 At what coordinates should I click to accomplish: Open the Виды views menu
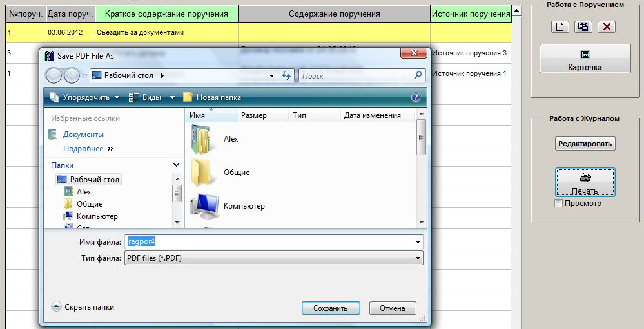coord(146,97)
